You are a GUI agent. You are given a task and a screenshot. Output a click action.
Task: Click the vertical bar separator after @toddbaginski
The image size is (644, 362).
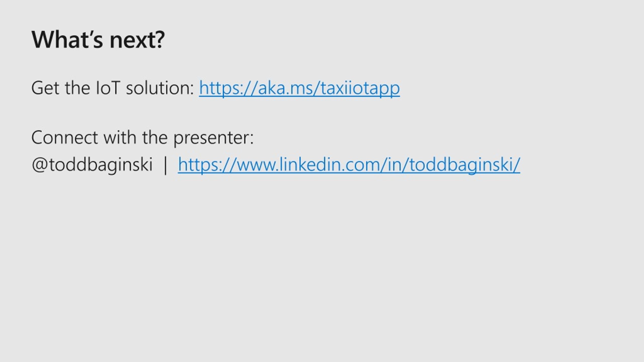tap(165, 165)
